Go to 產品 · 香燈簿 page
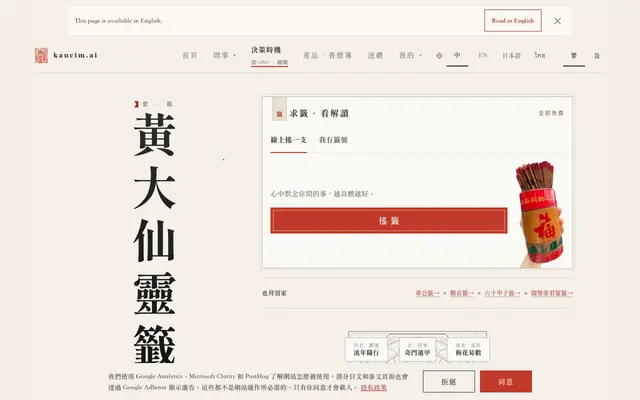 point(327,55)
